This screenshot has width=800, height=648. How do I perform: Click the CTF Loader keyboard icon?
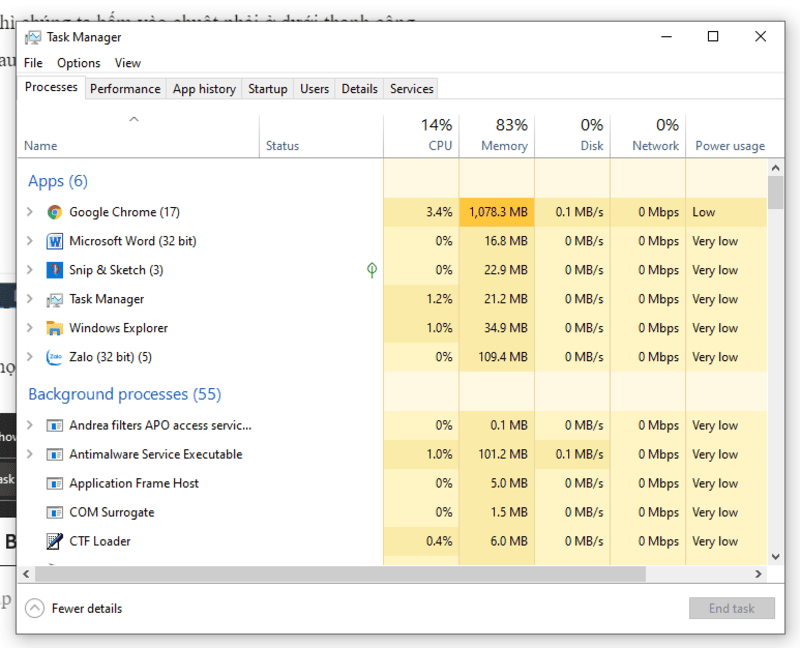click(x=54, y=541)
